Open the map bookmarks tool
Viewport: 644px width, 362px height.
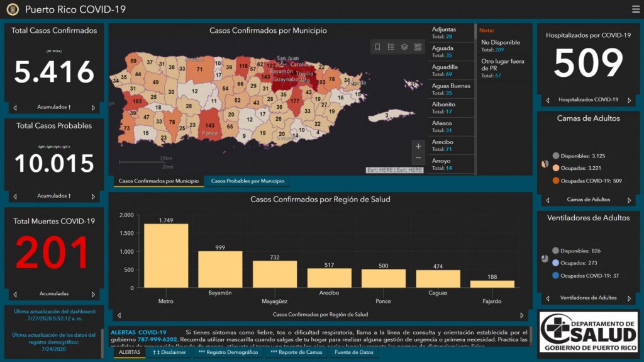coord(377,47)
